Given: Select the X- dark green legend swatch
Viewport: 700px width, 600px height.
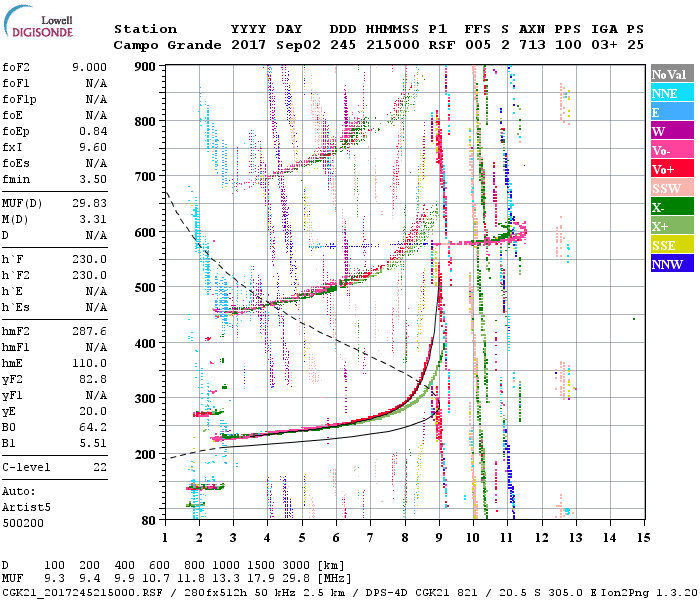Looking at the screenshot, I should point(672,207).
